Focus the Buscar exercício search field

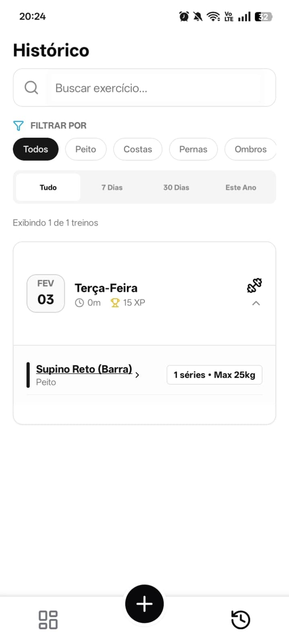[x=155, y=88]
